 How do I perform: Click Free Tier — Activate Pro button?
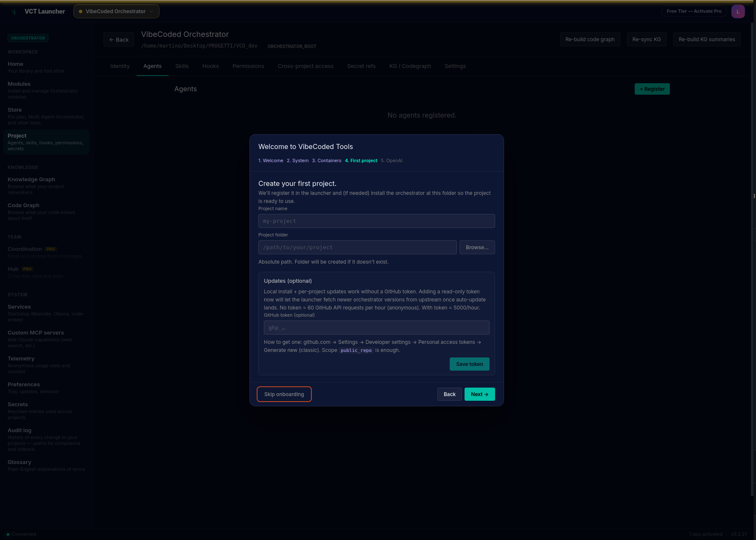point(694,11)
